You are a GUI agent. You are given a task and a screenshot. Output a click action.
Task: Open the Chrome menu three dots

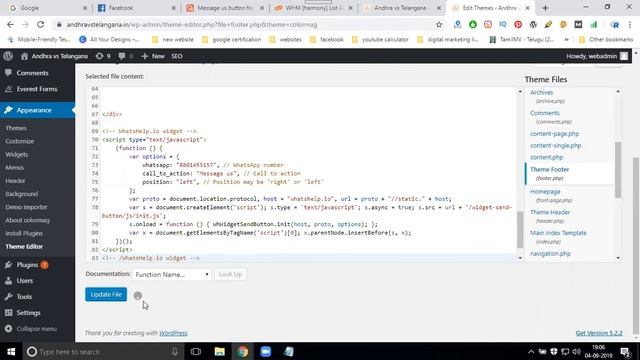click(x=630, y=24)
